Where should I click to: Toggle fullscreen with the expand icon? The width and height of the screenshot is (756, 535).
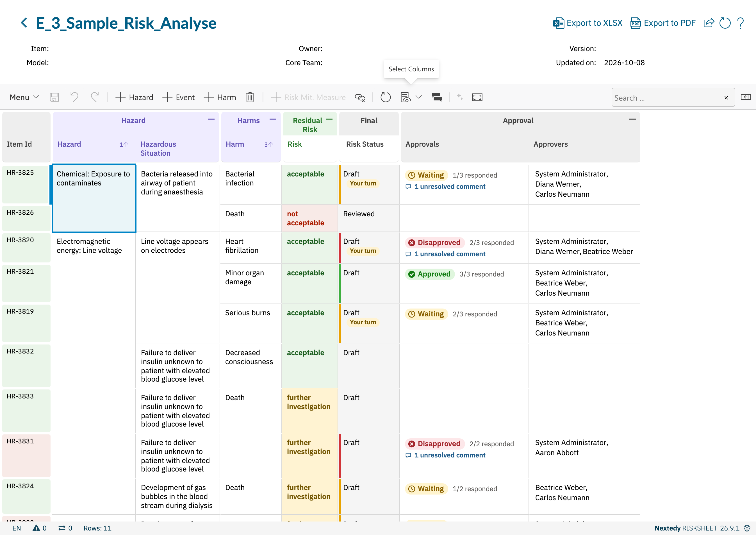(477, 97)
